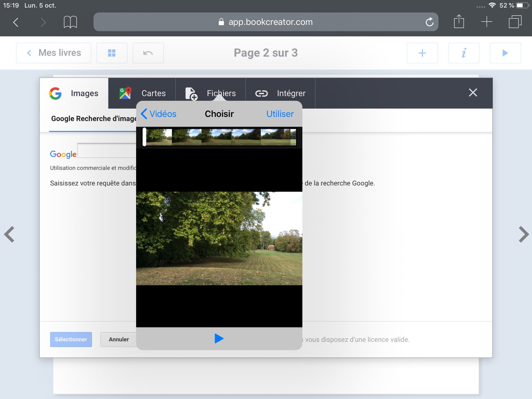The height and width of the screenshot is (399, 532).
Task: Open the pages grid overview
Action: pos(112,53)
